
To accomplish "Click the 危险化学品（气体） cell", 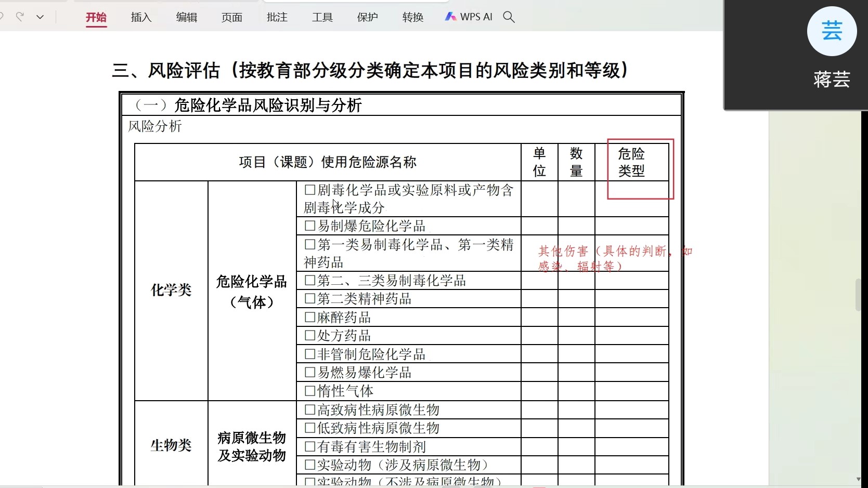I will click(252, 292).
